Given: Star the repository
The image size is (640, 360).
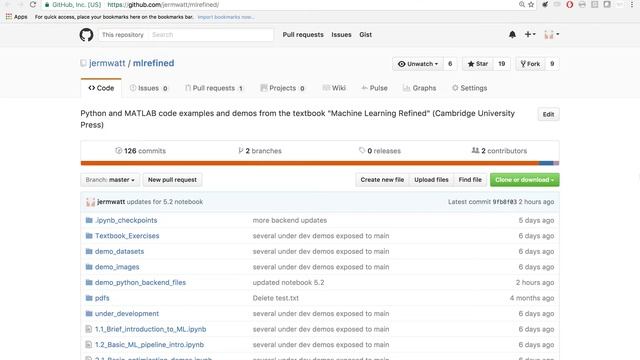Looking at the screenshot, I should coord(478,64).
